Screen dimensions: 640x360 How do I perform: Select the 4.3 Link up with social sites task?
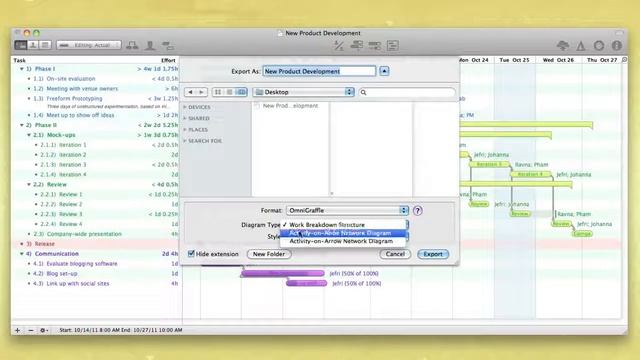tap(78, 283)
